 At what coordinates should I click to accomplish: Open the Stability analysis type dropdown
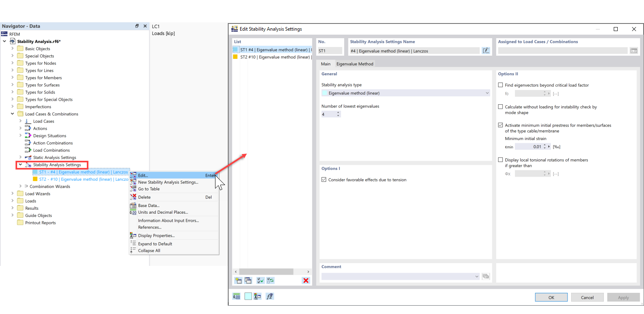pos(405,93)
